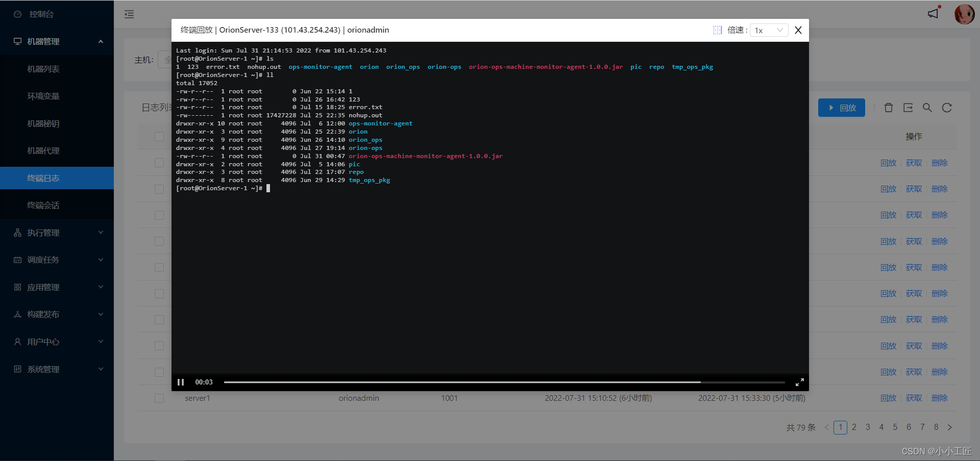Pause the terminal replay with the pause icon
This screenshot has height=461, width=980.
[181, 381]
